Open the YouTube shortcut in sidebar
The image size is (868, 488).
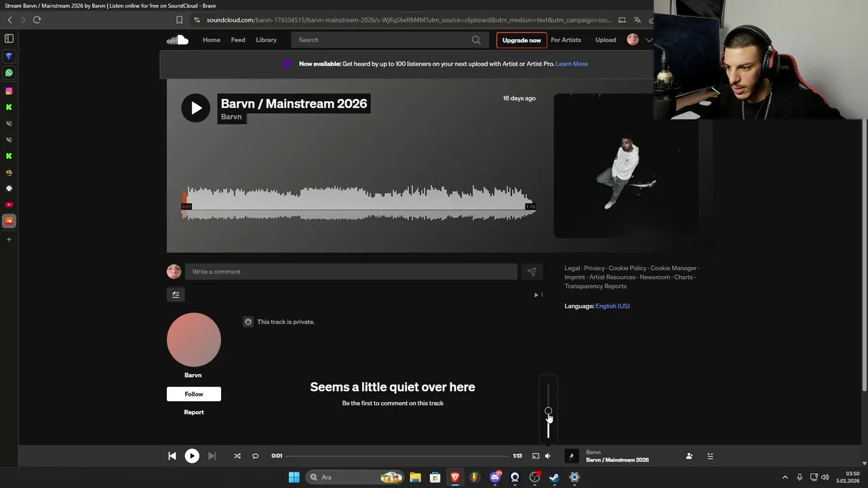9,205
